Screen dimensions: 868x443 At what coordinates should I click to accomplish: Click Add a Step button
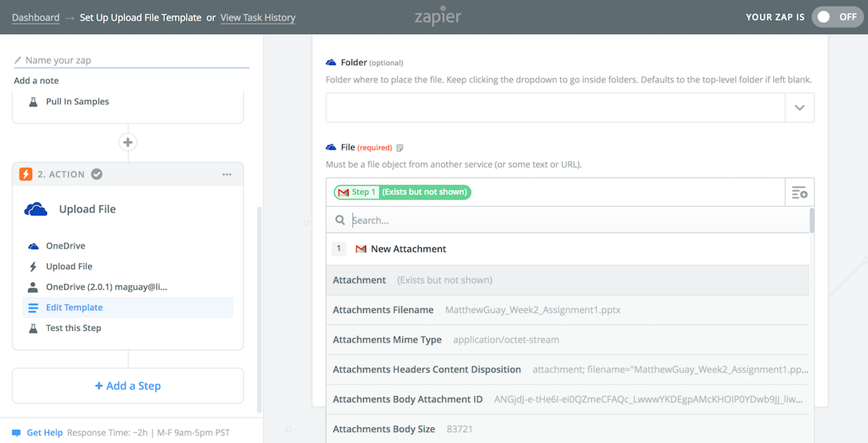128,386
